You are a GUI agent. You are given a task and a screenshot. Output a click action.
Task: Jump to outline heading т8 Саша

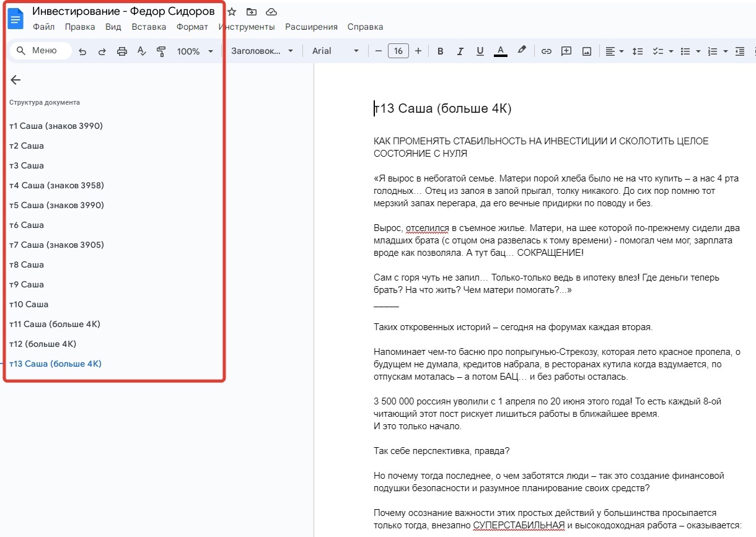click(27, 264)
